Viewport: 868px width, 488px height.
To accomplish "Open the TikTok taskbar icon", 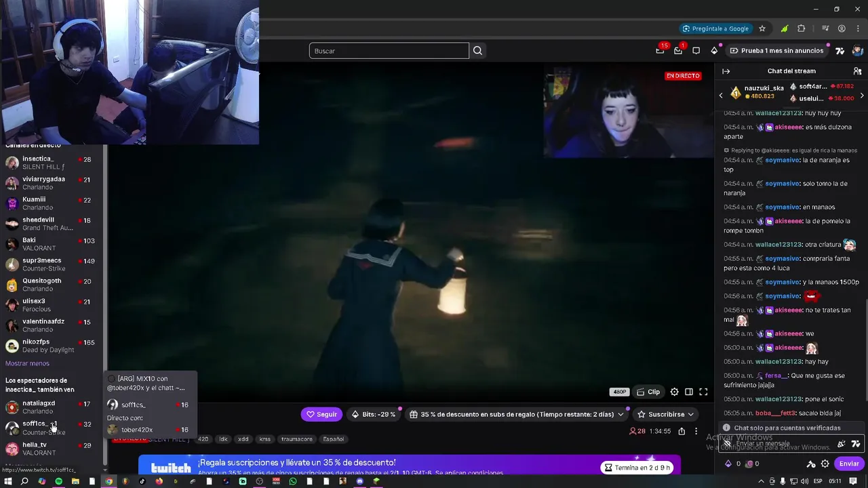I will coord(142,481).
